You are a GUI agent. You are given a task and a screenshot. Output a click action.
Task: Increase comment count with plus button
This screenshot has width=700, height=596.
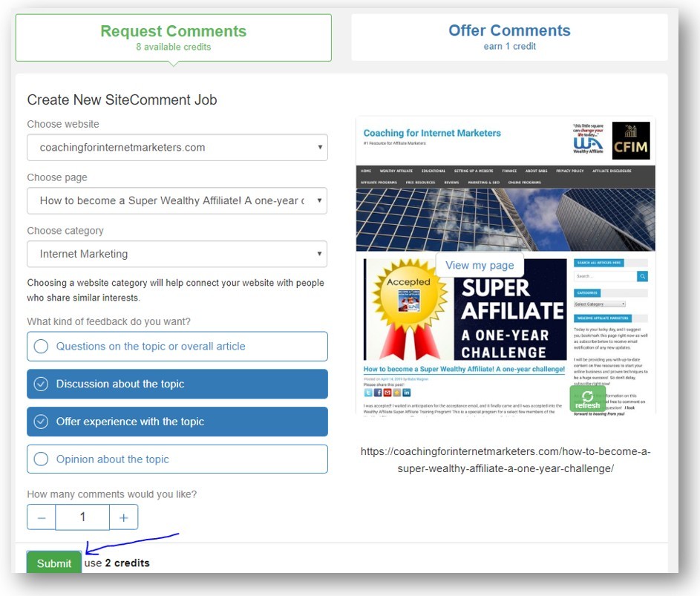click(124, 517)
